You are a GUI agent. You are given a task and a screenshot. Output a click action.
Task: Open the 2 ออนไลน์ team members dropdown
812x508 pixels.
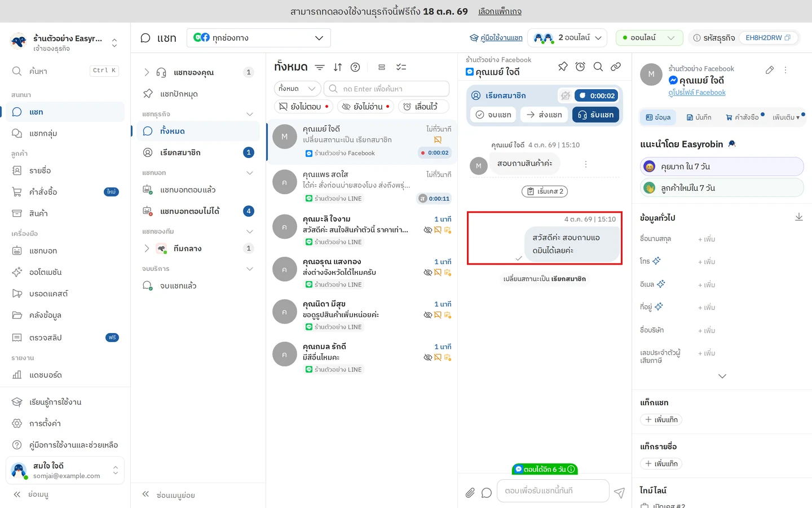[x=567, y=38]
